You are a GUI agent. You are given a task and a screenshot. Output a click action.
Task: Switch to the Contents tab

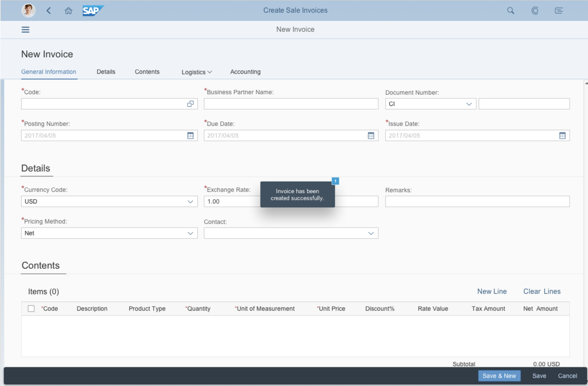pyautogui.click(x=147, y=72)
